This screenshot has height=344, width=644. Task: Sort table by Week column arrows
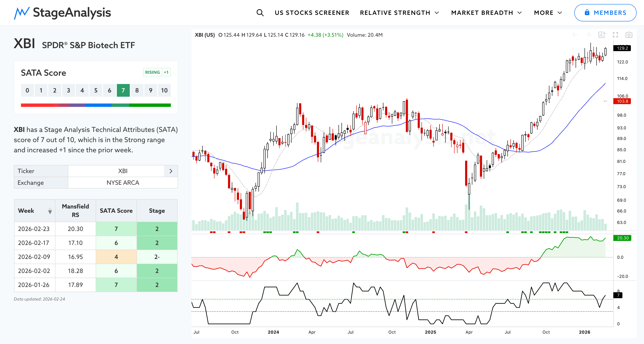click(x=50, y=211)
